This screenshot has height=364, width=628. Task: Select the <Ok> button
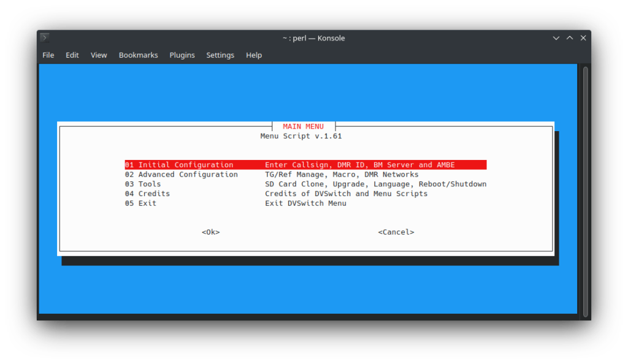pyautogui.click(x=211, y=232)
